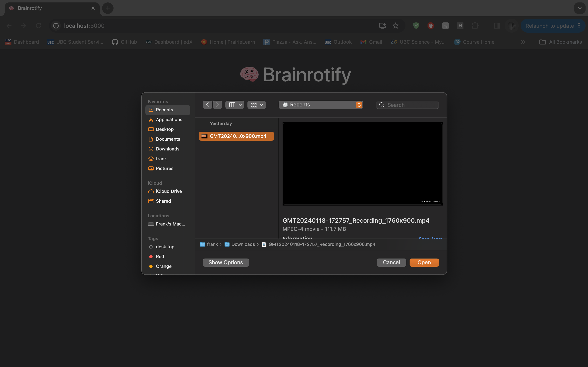588x367 pixels.
Task: Cancel the file selection dialog
Action: click(x=391, y=262)
